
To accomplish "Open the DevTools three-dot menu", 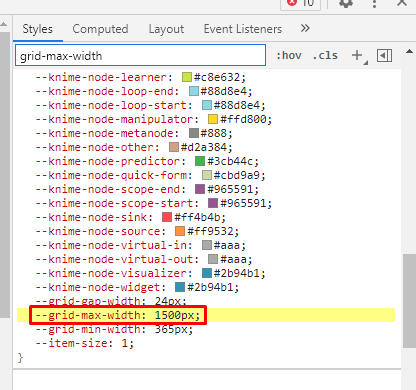I will tap(374, 3).
